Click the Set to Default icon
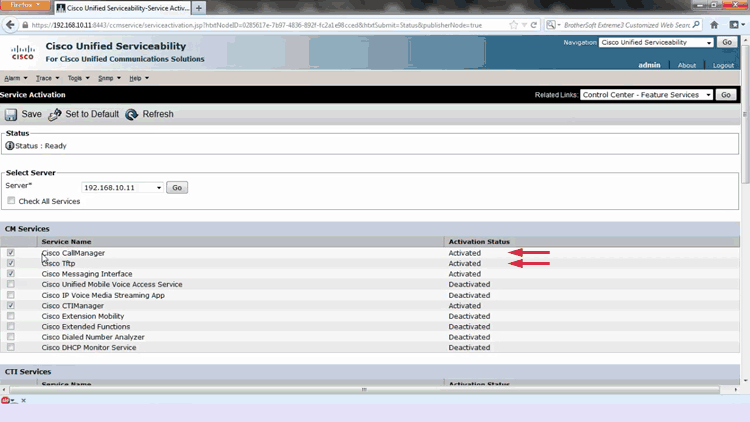The width and height of the screenshot is (750, 422). click(55, 114)
